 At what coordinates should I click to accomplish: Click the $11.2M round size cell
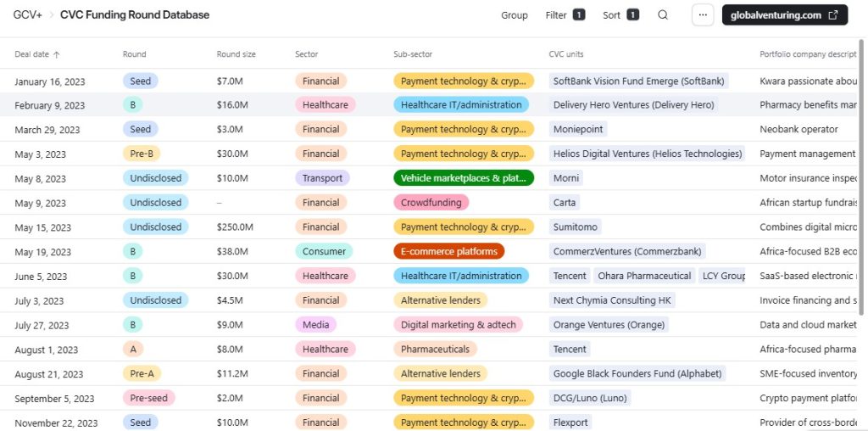click(x=231, y=374)
